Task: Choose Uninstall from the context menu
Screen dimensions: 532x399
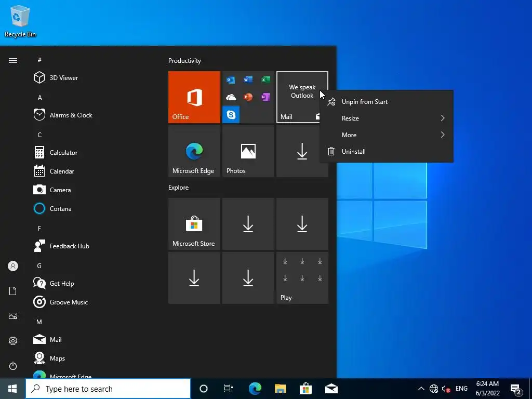Action: (387, 152)
